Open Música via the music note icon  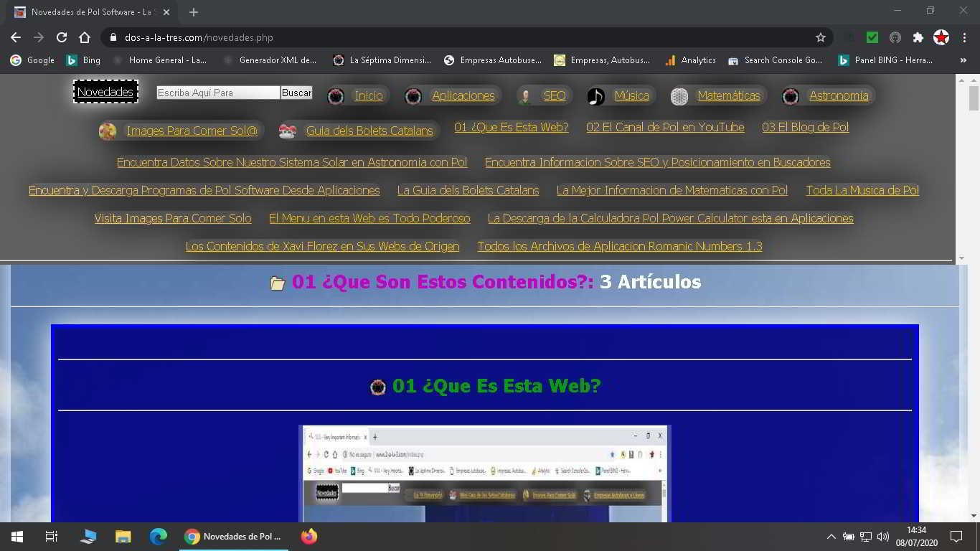[595, 95]
